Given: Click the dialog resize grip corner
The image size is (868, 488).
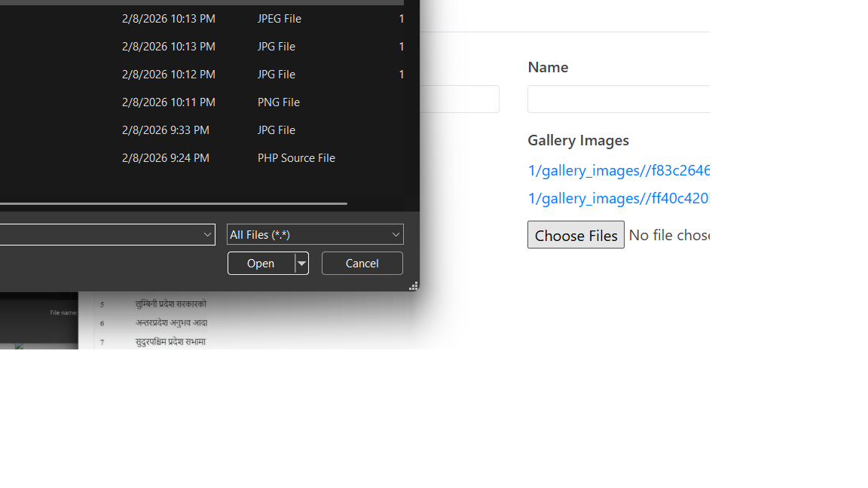Looking at the screenshot, I should coord(413,285).
